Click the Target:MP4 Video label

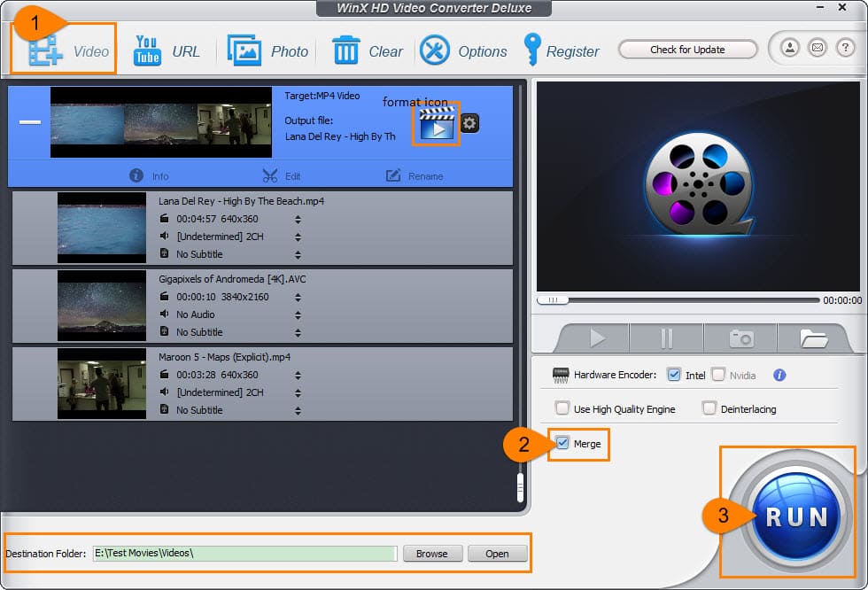[322, 96]
